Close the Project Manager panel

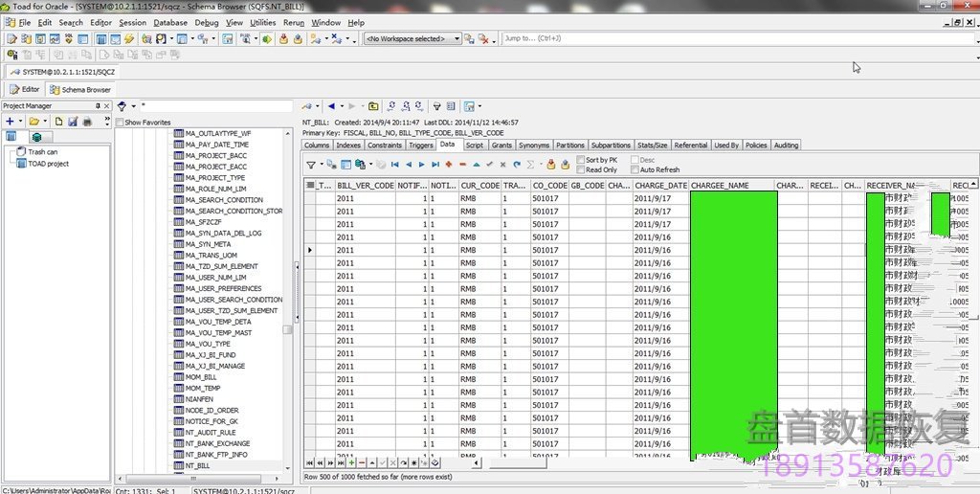point(106,106)
